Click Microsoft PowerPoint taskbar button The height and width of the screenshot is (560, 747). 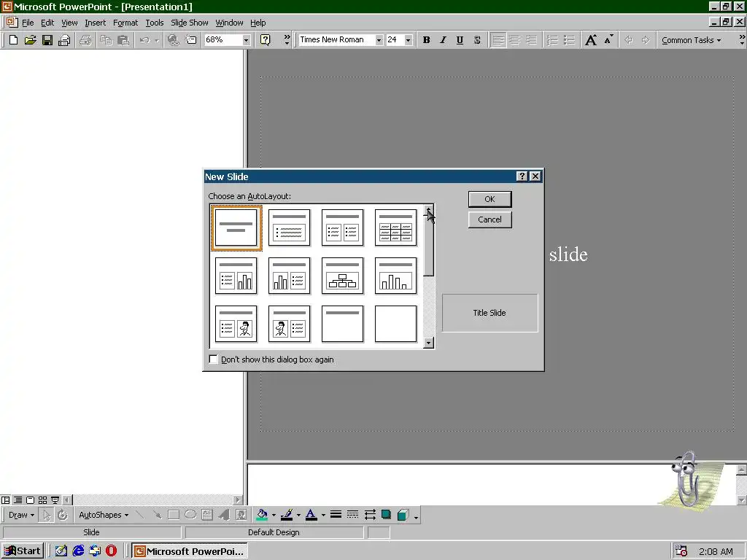[x=189, y=551]
